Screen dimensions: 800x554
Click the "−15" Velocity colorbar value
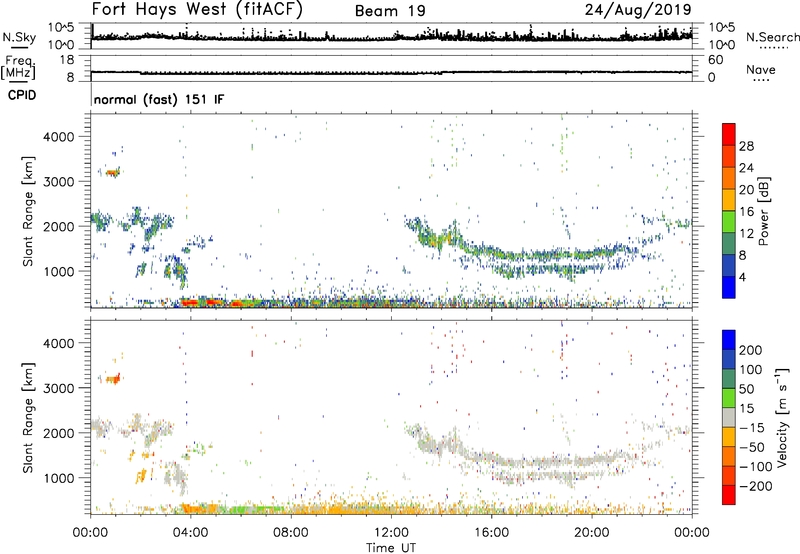752,427
